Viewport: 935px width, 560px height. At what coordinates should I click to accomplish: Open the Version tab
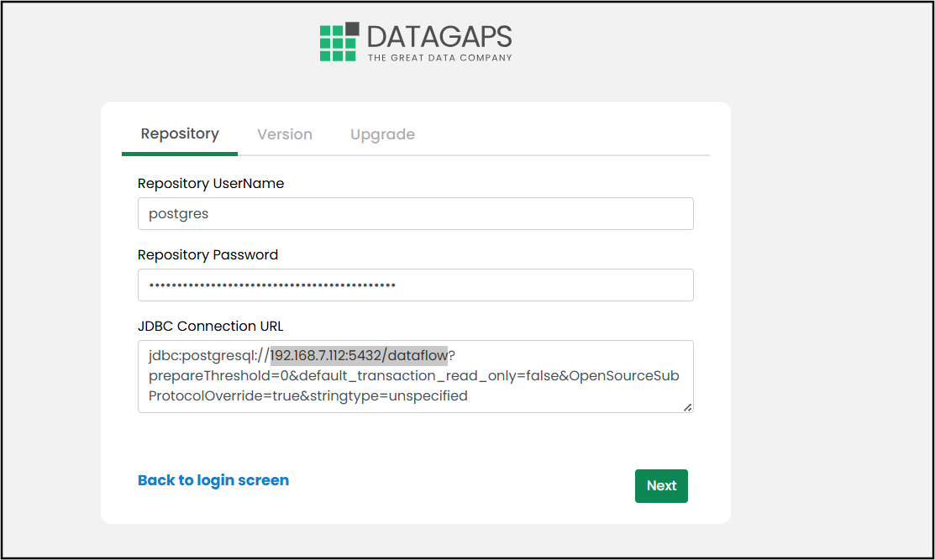[x=285, y=134]
